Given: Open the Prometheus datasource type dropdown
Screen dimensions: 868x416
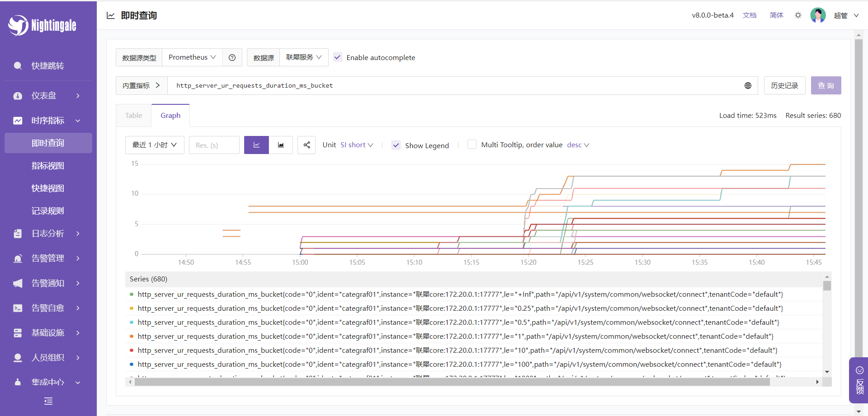Looking at the screenshot, I should (x=192, y=57).
